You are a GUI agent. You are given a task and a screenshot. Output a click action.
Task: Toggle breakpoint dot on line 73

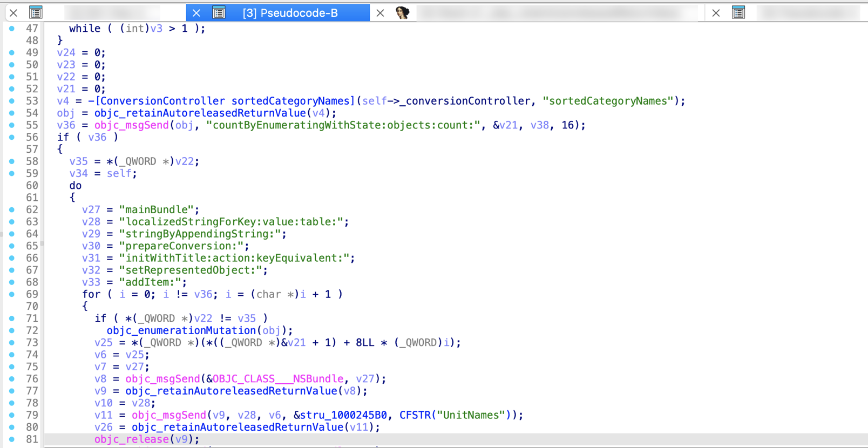click(12, 343)
